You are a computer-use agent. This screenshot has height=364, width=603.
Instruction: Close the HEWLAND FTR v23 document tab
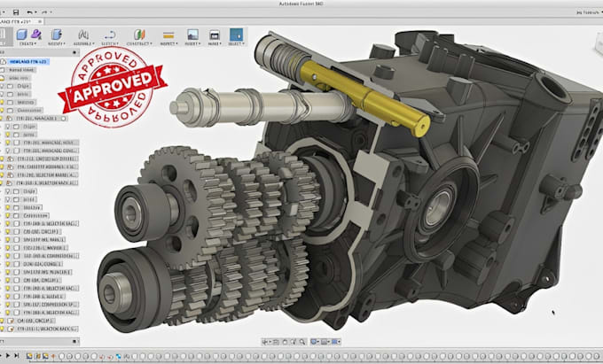tap(40, 21)
